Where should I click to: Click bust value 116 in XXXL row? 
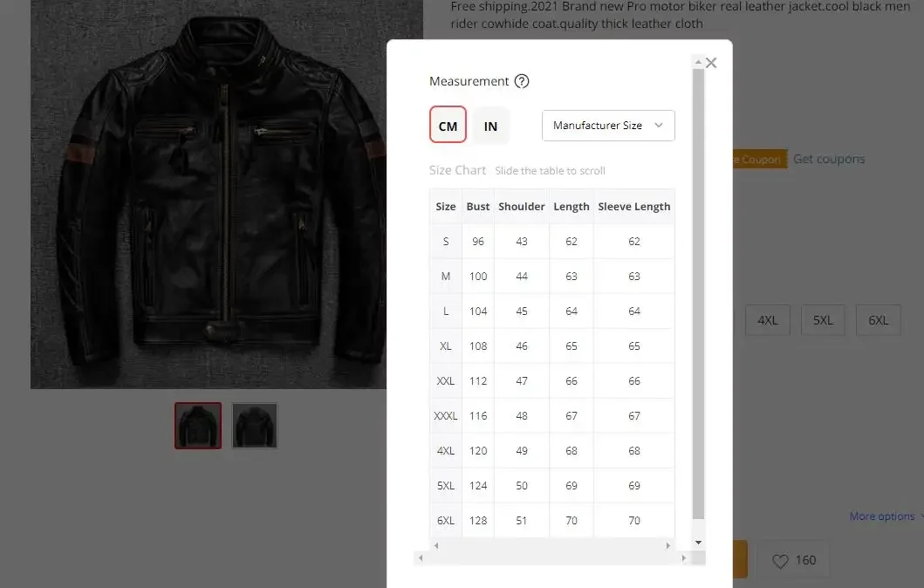click(x=478, y=416)
